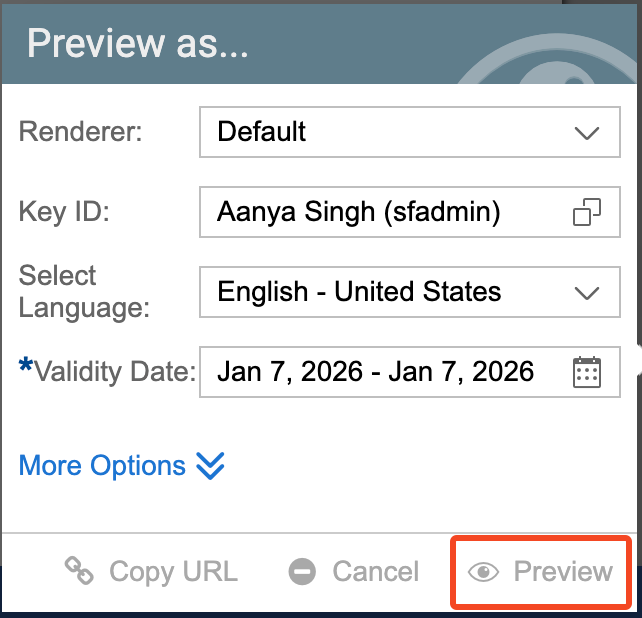This screenshot has width=642, height=618.
Task: Expand the Renderer dropdown arrow
Action: click(587, 132)
